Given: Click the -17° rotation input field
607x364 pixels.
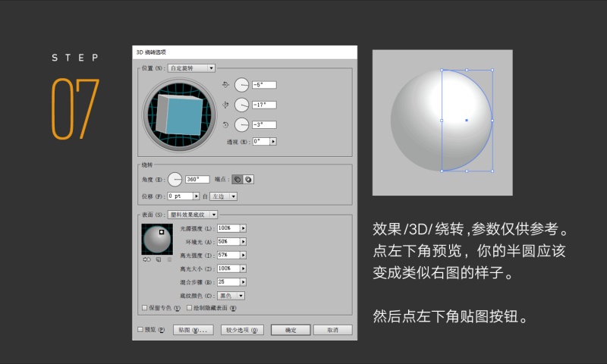Looking at the screenshot, I should coord(264,105).
